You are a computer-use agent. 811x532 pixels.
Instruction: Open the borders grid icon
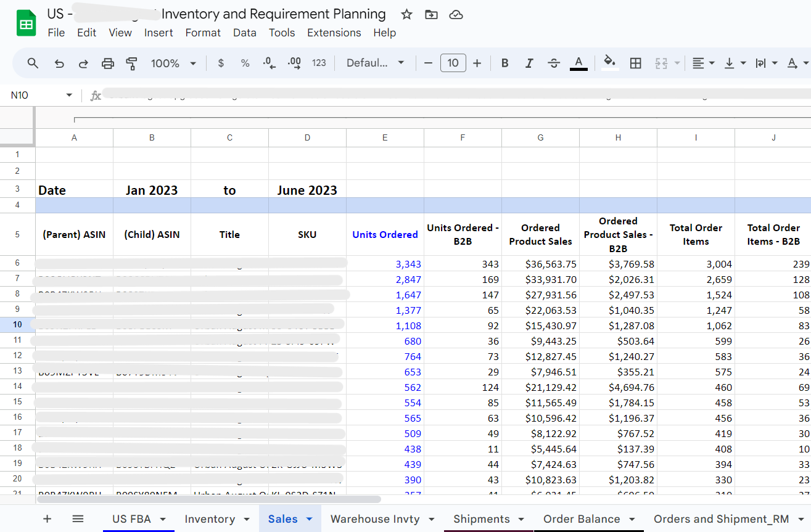(635, 63)
